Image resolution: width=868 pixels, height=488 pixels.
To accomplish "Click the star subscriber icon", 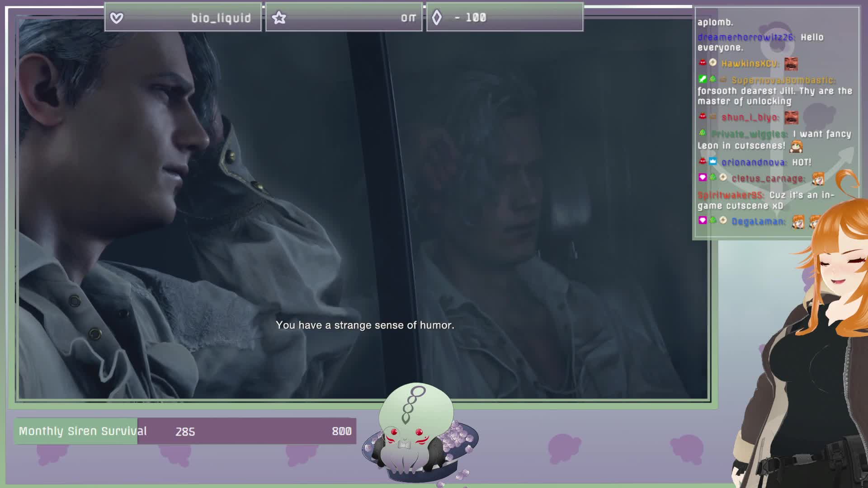I will (x=279, y=18).
